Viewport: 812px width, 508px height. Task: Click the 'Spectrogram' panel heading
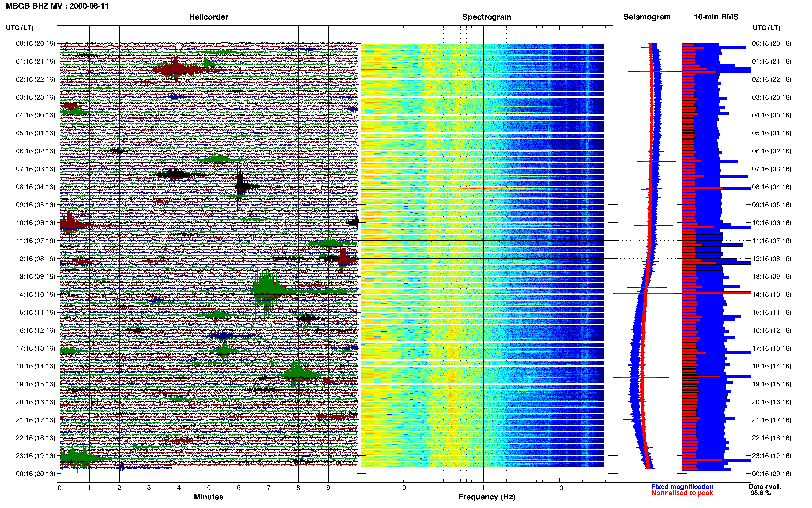(487, 17)
